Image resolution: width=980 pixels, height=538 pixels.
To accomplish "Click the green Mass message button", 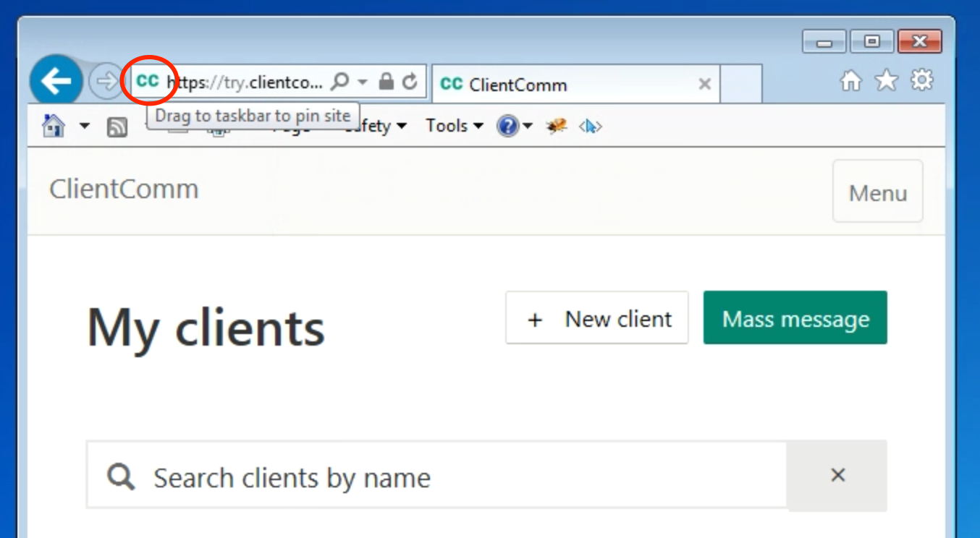I will 795,318.
